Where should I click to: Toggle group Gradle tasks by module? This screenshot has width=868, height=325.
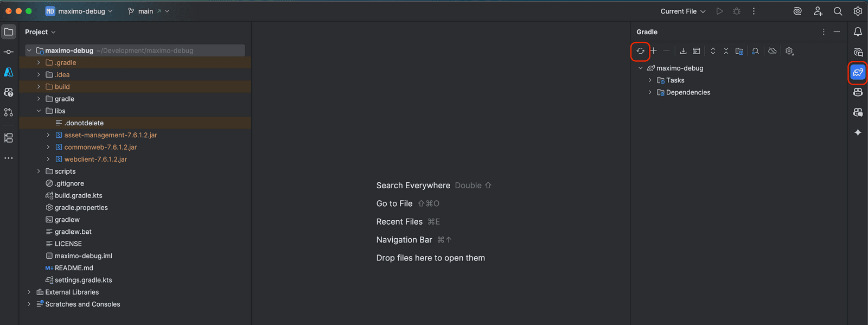pos(739,51)
